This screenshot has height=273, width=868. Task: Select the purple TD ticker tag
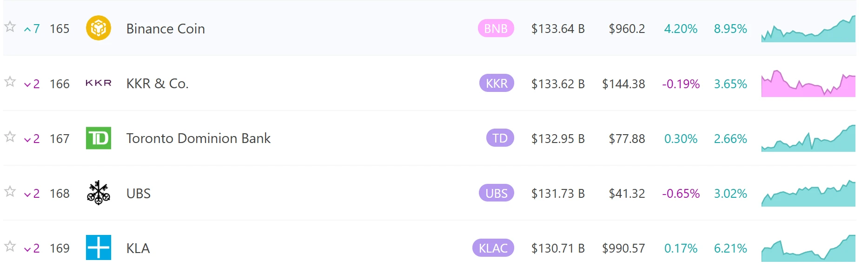[500, 138]
